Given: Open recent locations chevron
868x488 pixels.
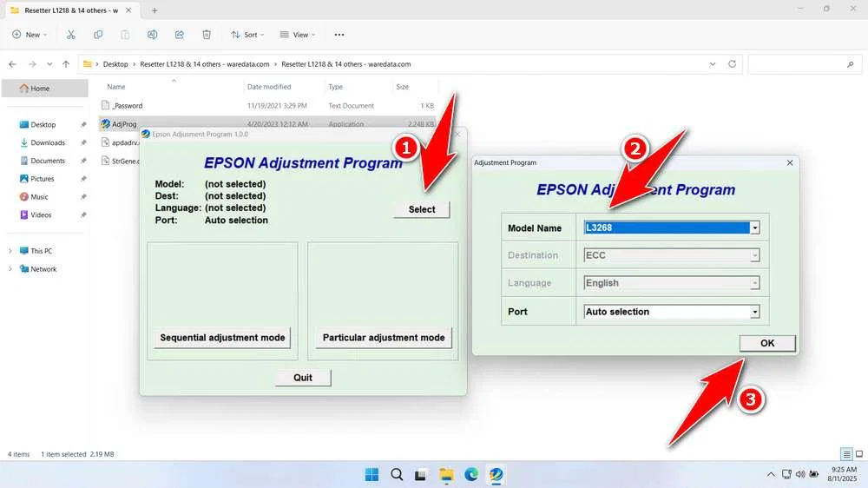Looking at the screenshot, I should click(x=49, y=64).
